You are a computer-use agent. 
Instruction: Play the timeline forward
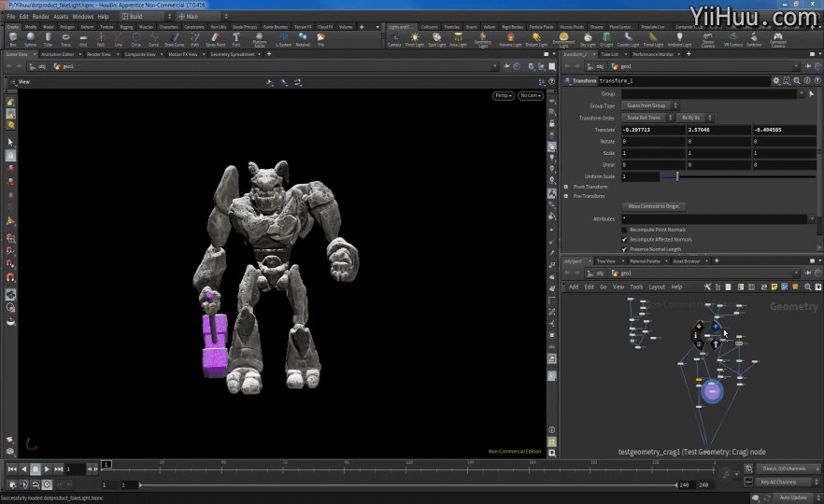coord(47,469)
